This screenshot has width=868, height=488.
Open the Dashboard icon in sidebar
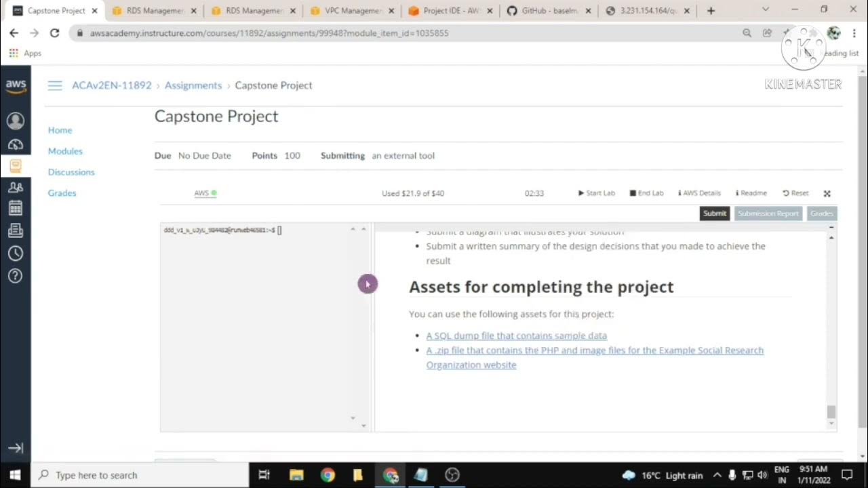pyautogui.click(x=16, y=144)
